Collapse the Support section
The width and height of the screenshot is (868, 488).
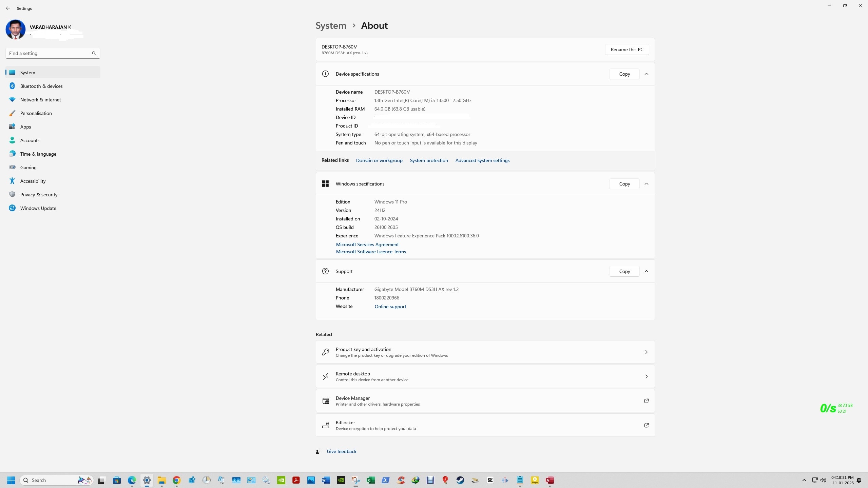646,271
